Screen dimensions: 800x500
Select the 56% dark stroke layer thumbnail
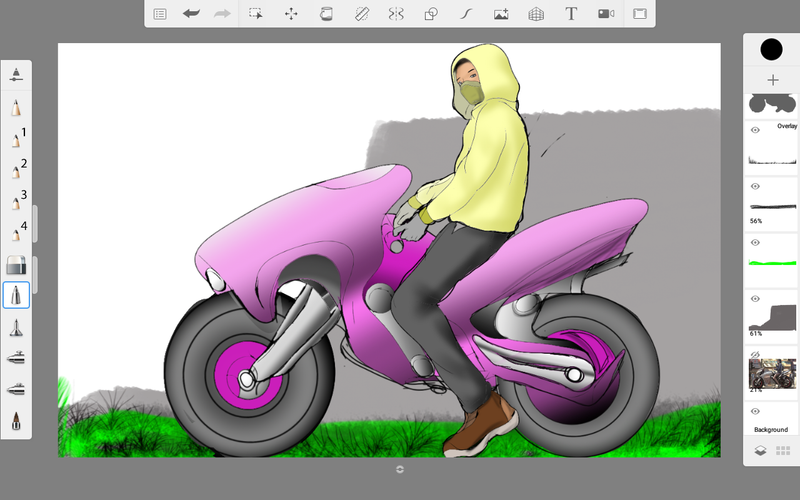[x=772, y=207]
